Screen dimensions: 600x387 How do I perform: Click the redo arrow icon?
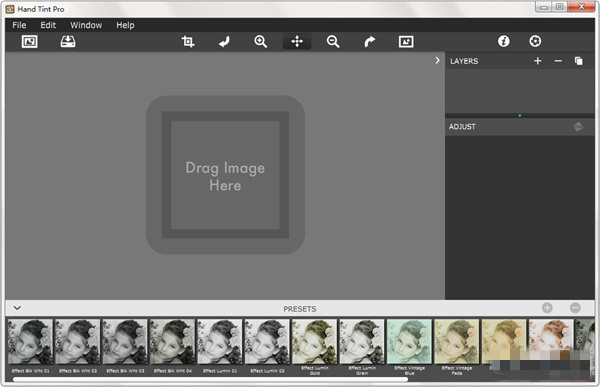(369, 41)
